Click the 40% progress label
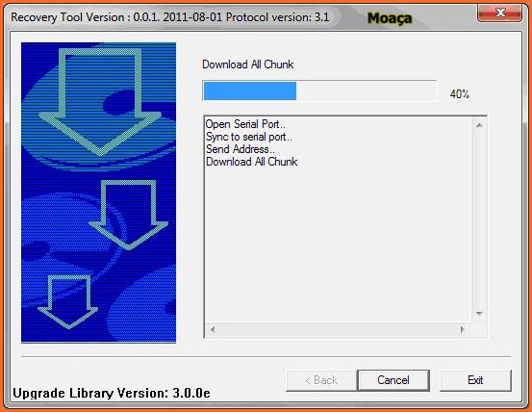532x412 pixels. pyautogui.click(x=460, y=94)
